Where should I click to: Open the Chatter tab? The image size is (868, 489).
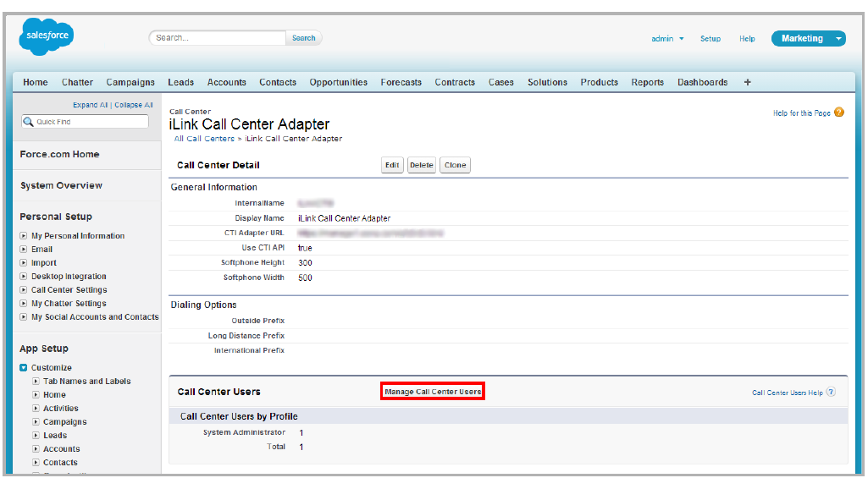[78, 82]
